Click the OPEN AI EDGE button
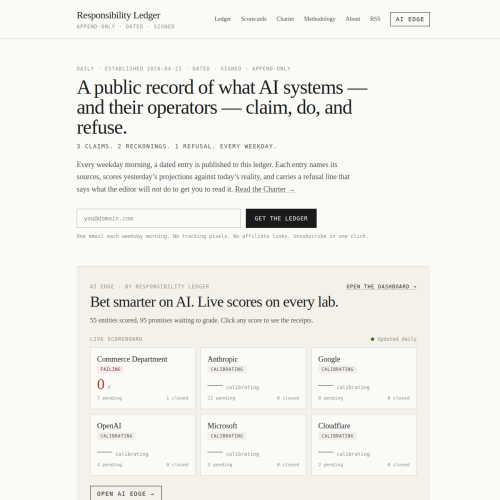This screenshot has width=500, height=500. [x=126, y=494]
